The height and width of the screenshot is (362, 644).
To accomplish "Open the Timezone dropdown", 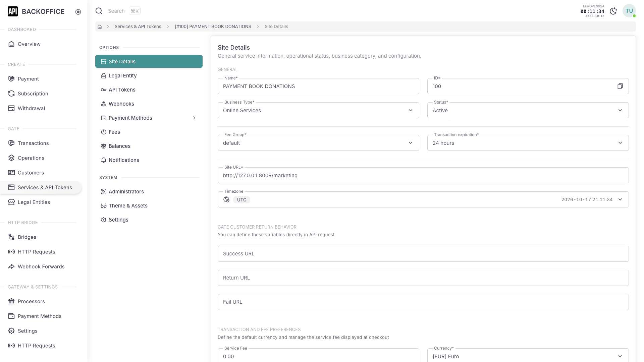I will [x=423, y=199].
